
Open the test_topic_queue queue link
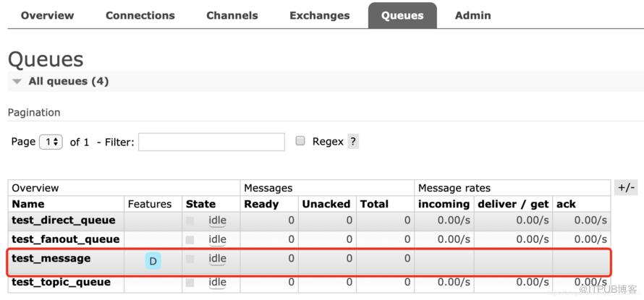click(62, 282)
